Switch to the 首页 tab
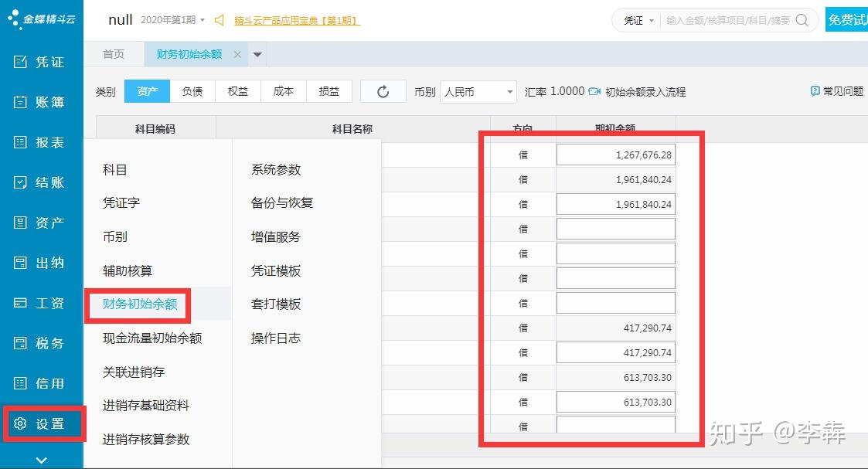Viewport: 868px width, 469px height. (114, 55)
